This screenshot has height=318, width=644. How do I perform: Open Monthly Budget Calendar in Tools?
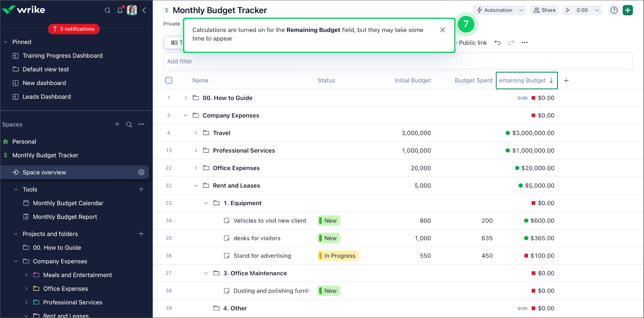68,203
